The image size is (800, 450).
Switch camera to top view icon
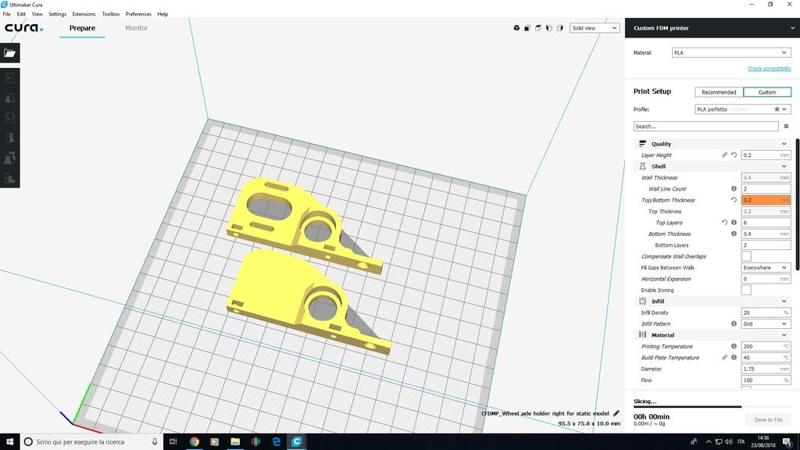(x=538, y=28)
